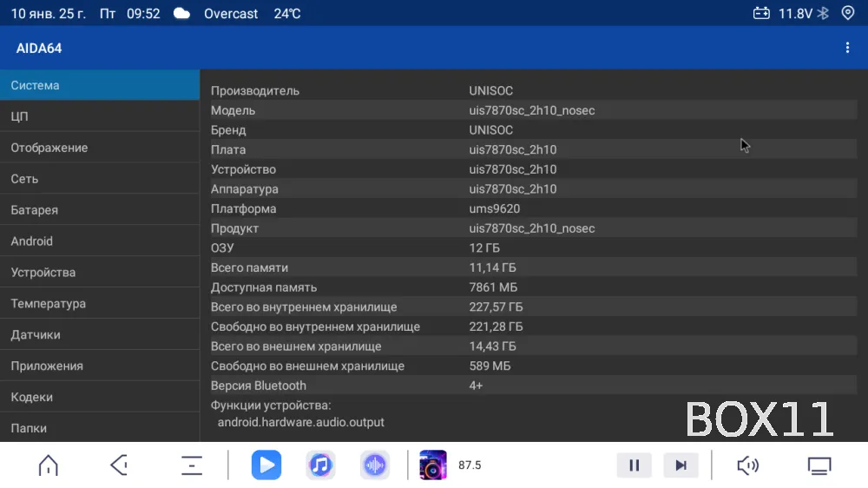Tap the Home navigation icon
The image size is (868, 488).
[48, 465]
